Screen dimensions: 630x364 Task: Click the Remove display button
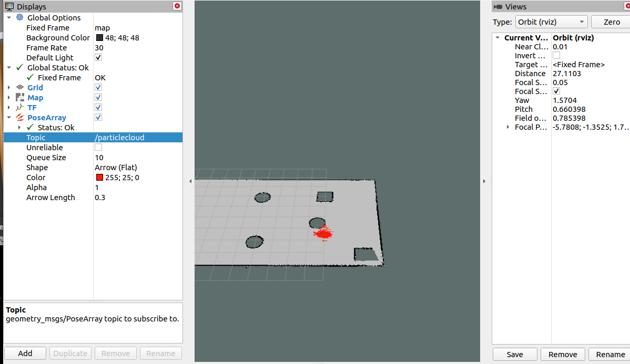click(116, 353)
